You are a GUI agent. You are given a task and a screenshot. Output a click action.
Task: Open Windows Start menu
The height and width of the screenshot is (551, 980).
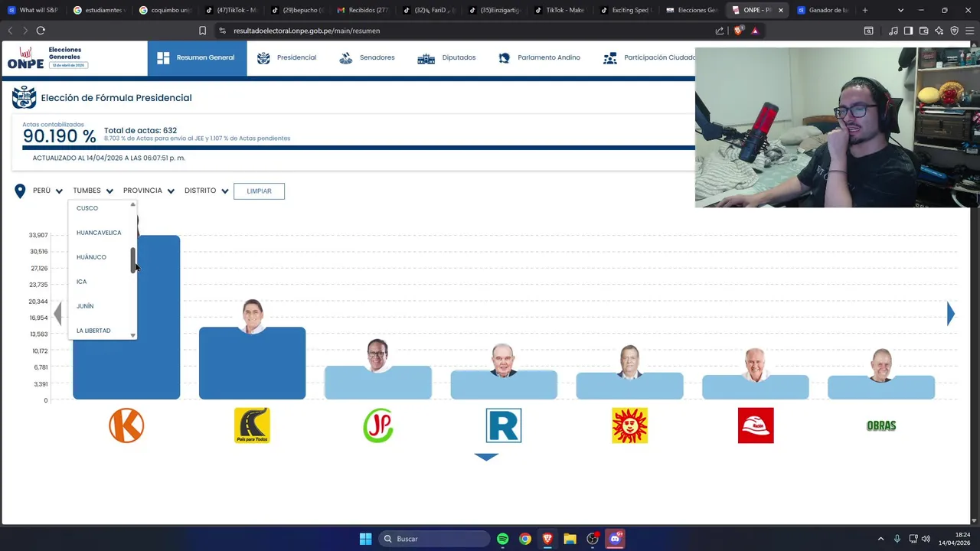pyautogui.click(x=365, y=539)
